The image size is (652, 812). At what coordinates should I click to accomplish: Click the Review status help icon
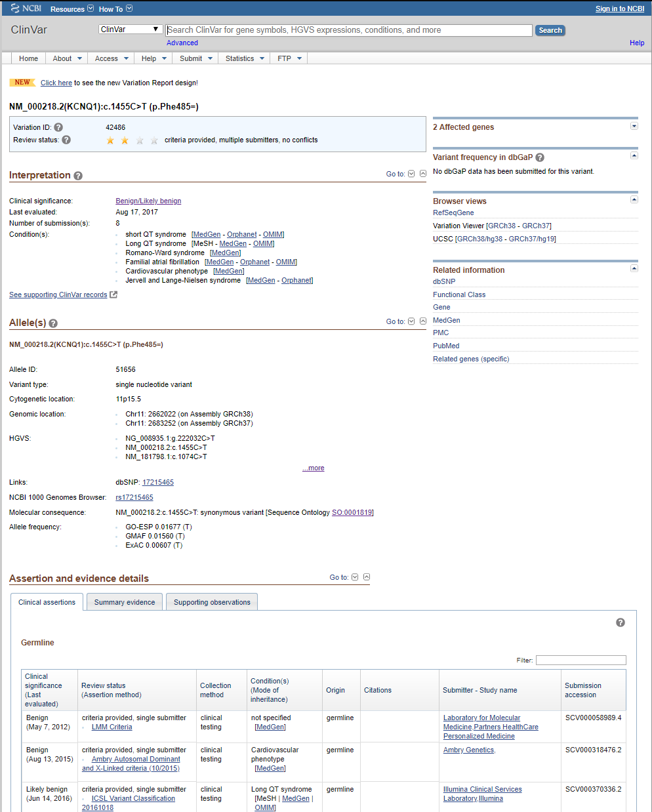tap(66, 139)
